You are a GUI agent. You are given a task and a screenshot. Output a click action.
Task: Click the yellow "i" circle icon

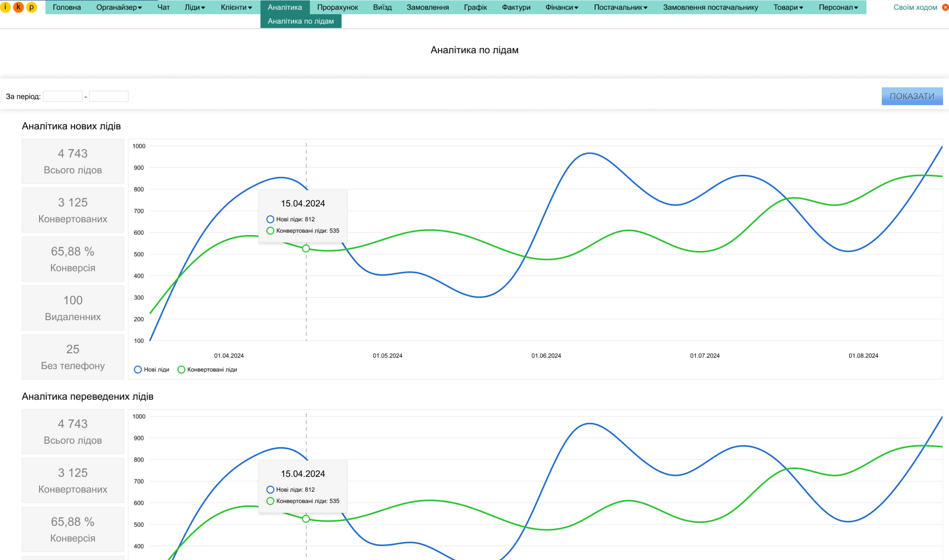pos(5,7)
